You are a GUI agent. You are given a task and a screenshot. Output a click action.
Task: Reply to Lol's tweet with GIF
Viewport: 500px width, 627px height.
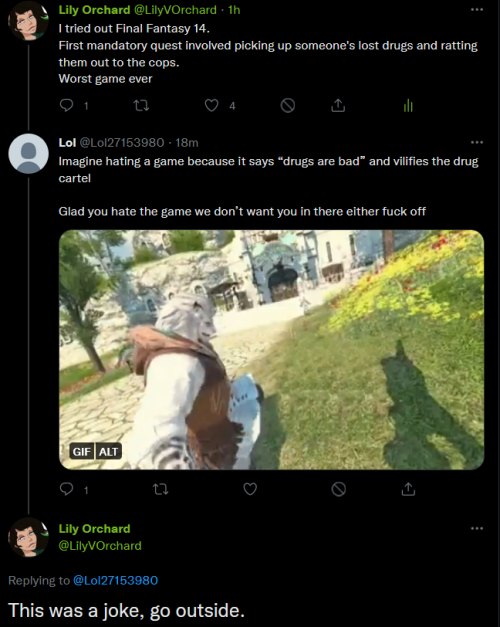[x=66, y=489]
